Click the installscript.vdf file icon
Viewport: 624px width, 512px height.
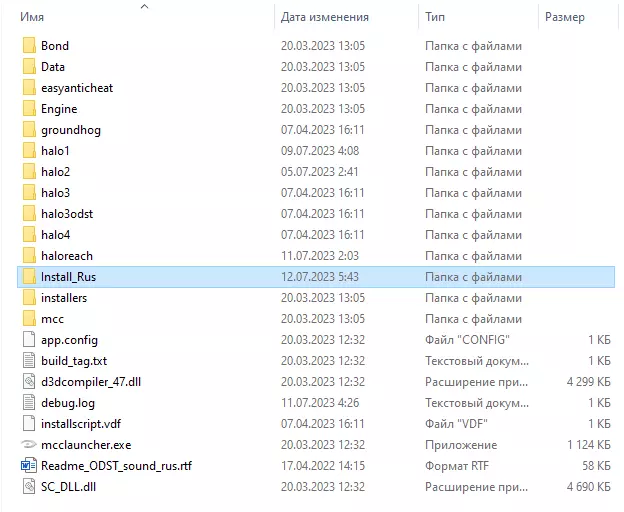point(29,424)
